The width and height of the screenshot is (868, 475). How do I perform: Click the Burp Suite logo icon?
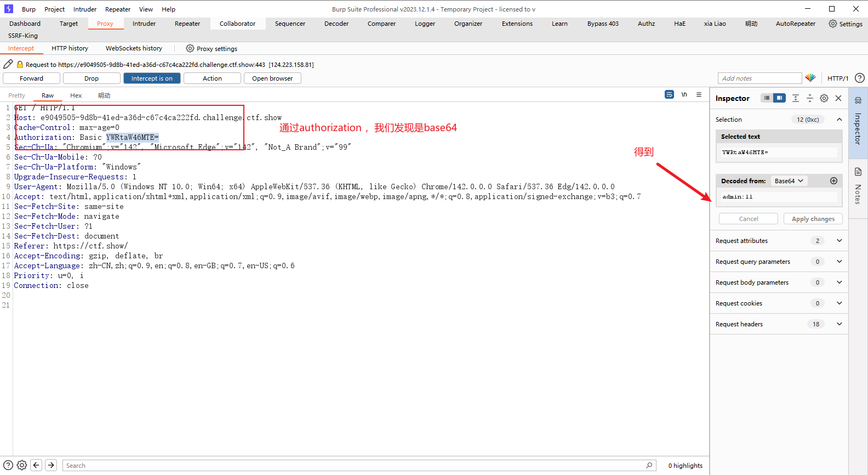[x=9, y=9]
